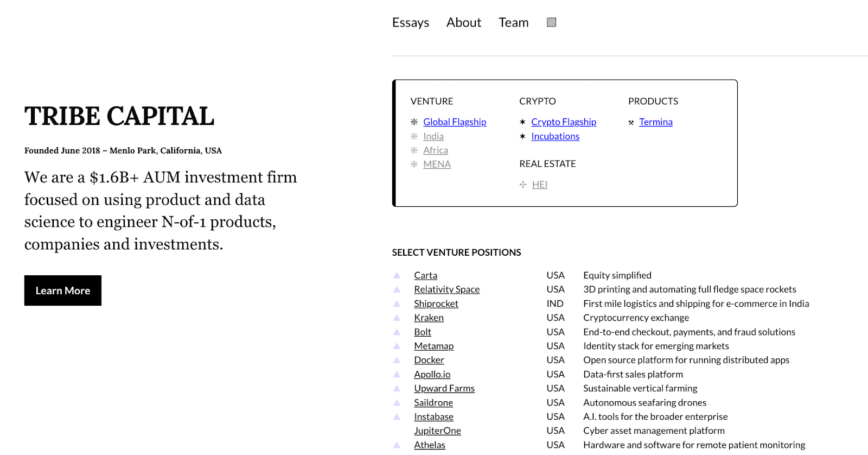Select the MENA venture fund link
Image resolution: width=868 pixels, height=455 pixels.
click(437, 165)
